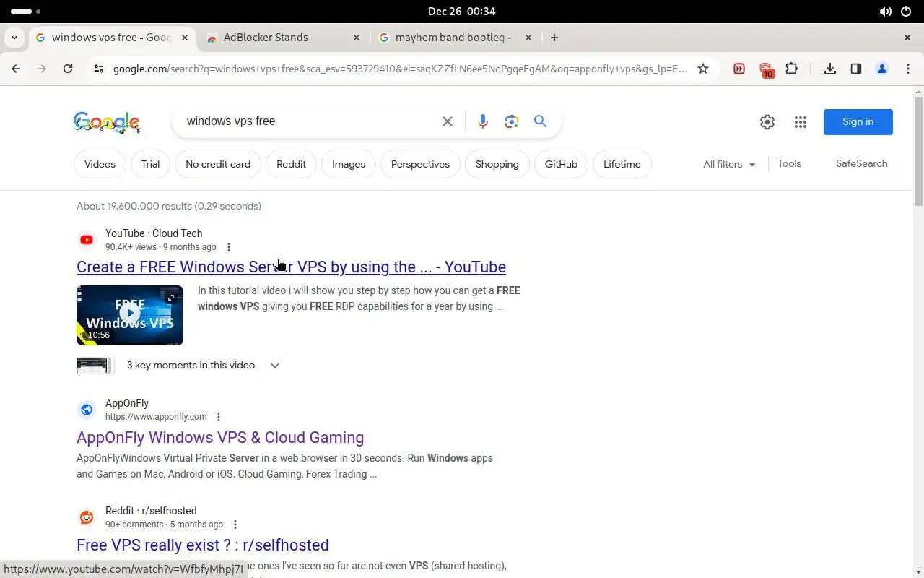Open Google quick settings gear
Viewport: 924px width, 578px height.
click(x=767, y=122)
